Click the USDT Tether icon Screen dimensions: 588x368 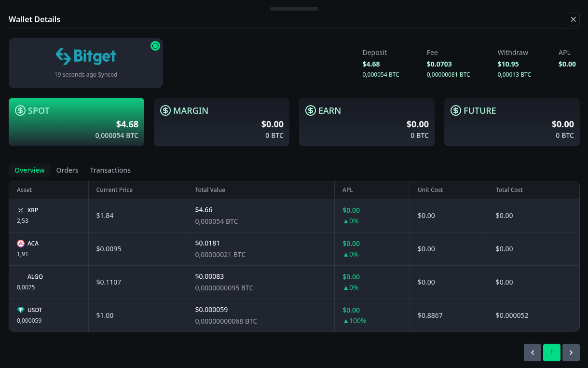tap(20, 310)
